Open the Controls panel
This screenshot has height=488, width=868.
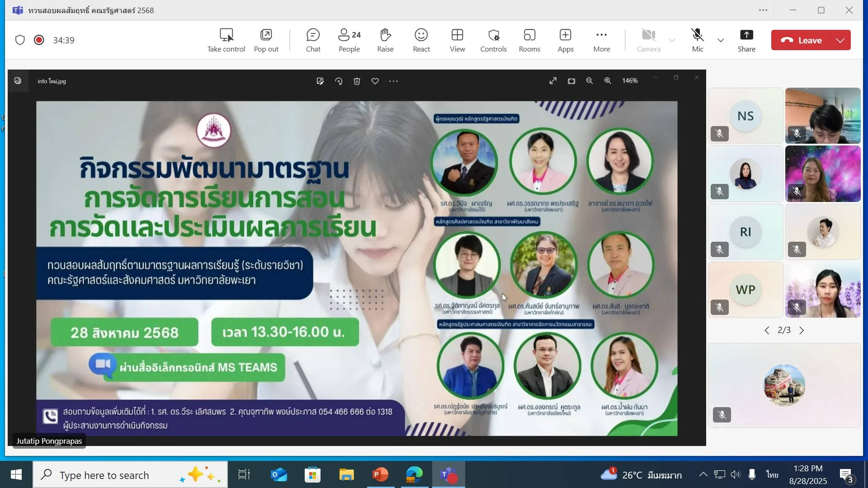pos(493,40)
